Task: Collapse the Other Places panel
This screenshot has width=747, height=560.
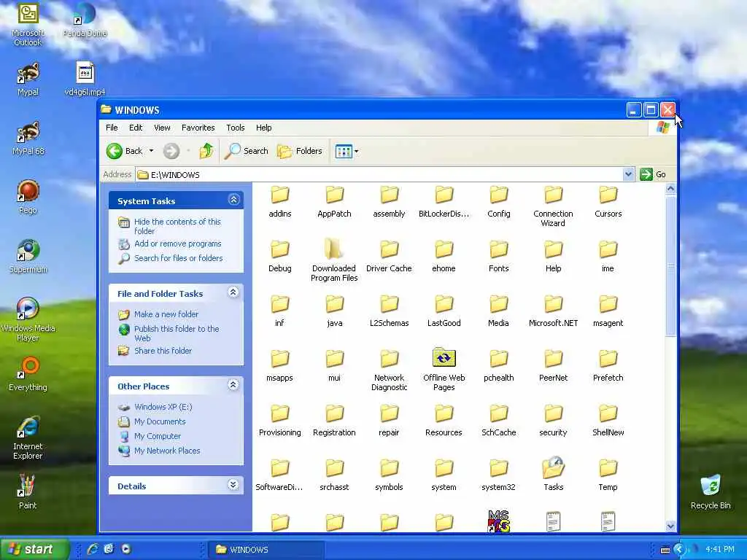Action: click(233, 385)
